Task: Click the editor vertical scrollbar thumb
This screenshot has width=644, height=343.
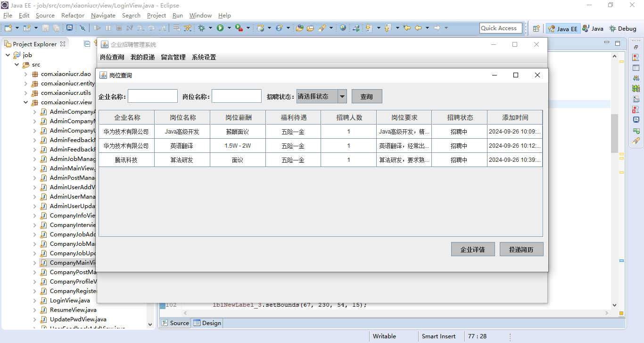Action: pyautogui.click(x=614, y=133)
